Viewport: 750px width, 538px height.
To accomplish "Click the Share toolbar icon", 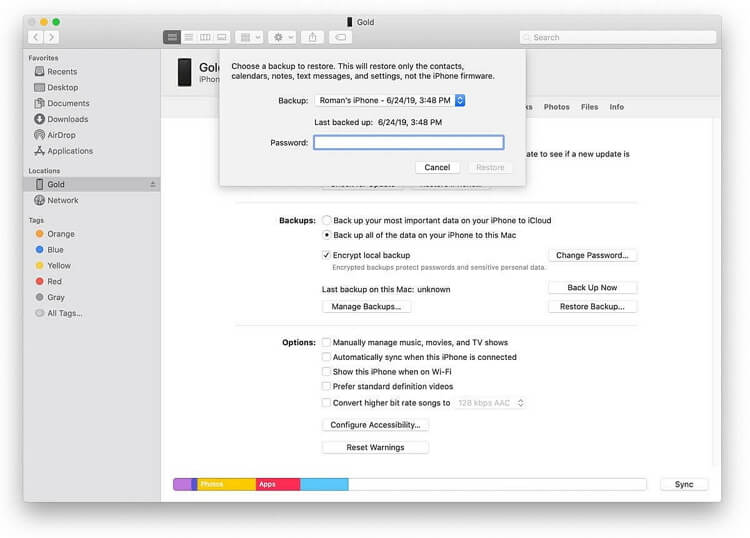I will tap(312, 37).
